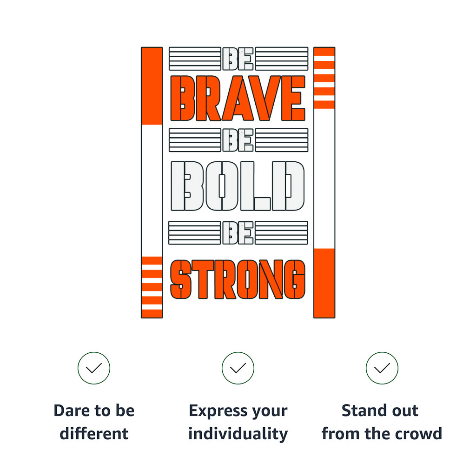Click the horizontal lines right of the top "BE"
This screenshot has height=476, width=476.
282,59
